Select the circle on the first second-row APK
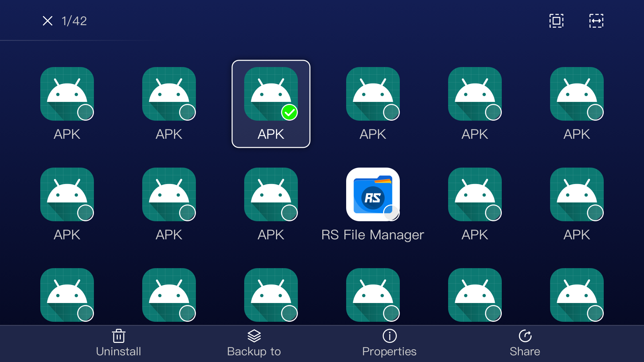The height and width of the screenshot is (362, 644). (86, 212)
